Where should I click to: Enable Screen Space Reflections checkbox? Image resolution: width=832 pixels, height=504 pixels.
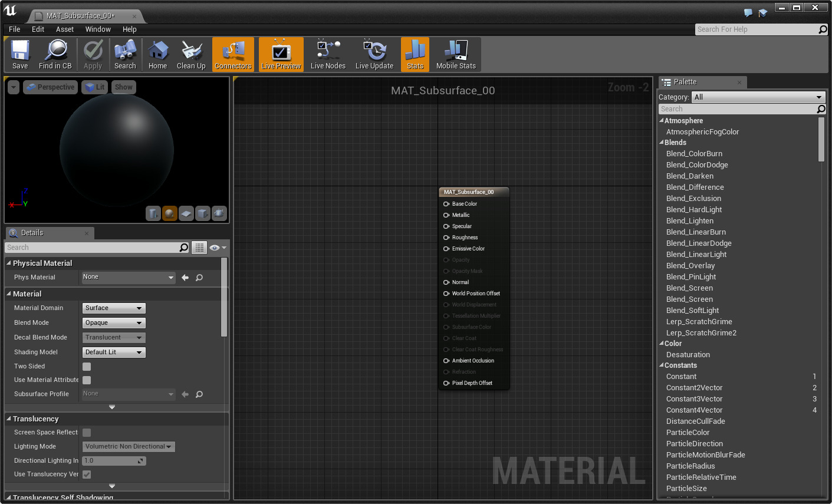(x=87, y=433)
